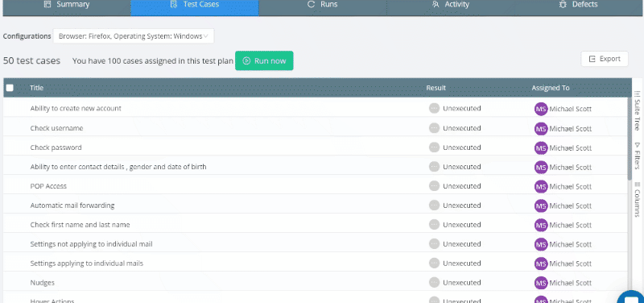Open the 'Check password' test case
The height and width of the screenshot is (303, 644).
(56, 147)
